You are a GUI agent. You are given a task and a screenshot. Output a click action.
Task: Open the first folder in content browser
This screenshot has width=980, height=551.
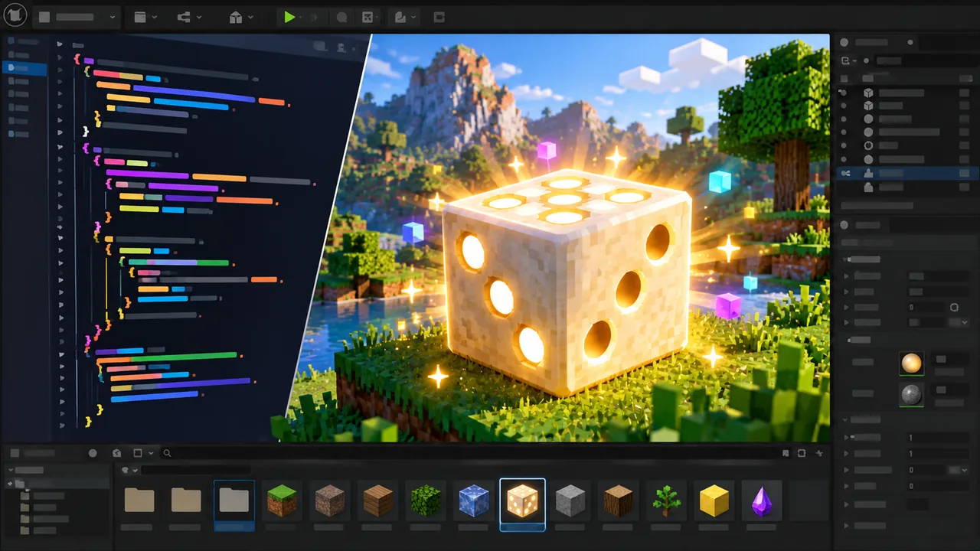(x=139, y=500)
